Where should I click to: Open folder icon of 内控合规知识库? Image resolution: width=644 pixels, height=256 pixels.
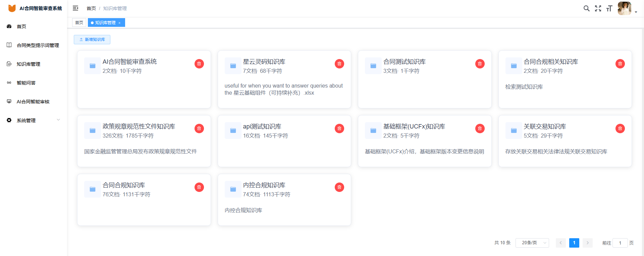click(x=233, y=189)
